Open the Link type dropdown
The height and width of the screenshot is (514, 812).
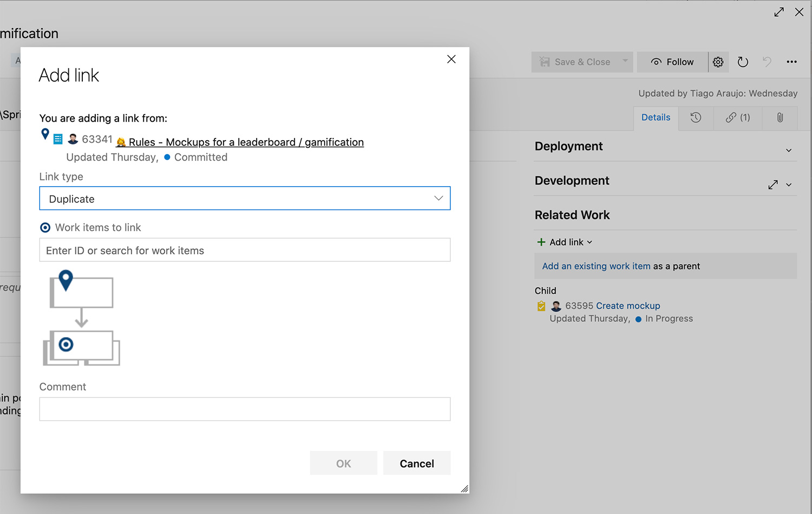point(245,199)
